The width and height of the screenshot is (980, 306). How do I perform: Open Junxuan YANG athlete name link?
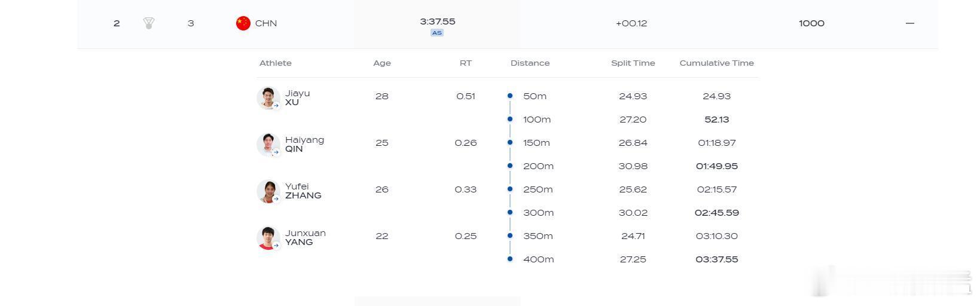point(305,237)
